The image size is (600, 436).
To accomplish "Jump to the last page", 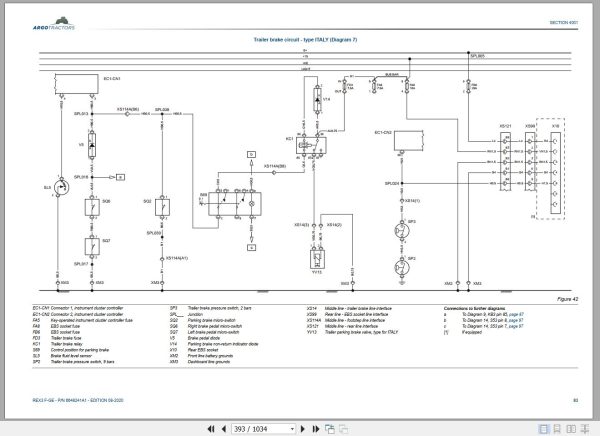I will point(316,429).
